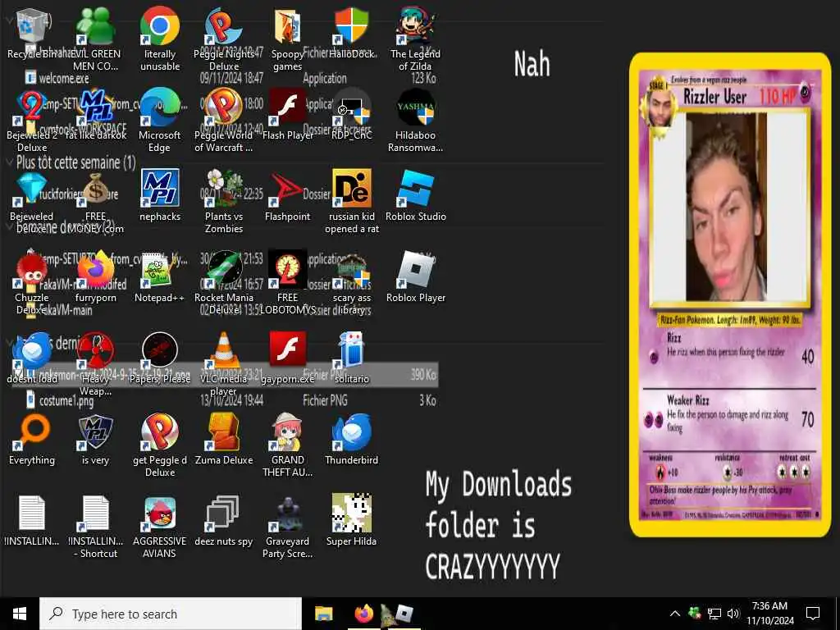Open the volume speaker tray icon

tap(733, 614)
